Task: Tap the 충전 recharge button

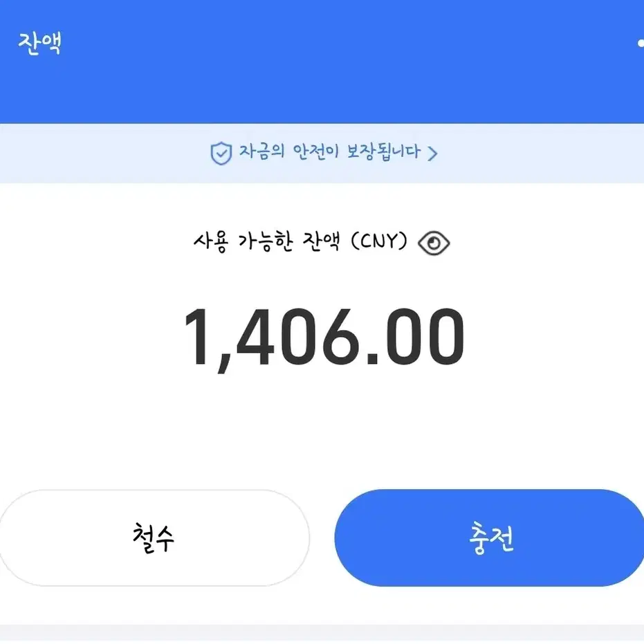Action: 489,537
